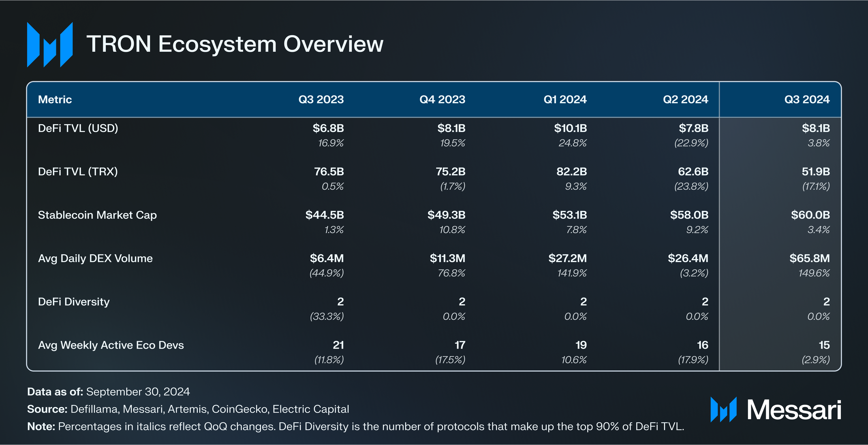Image resolution: width=868 pixels, height=445 pixels.
Task: Click the Q2 2024 column header
Action: 685,100
